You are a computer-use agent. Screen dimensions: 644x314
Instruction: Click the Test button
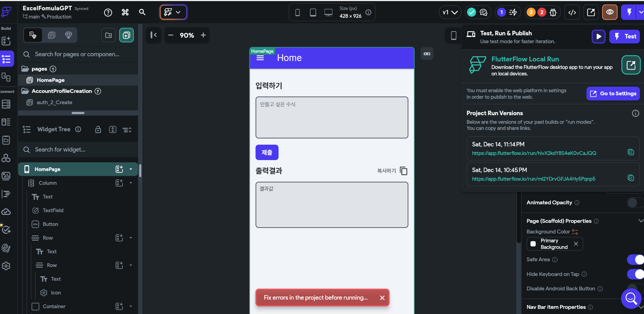pos(624,36)
